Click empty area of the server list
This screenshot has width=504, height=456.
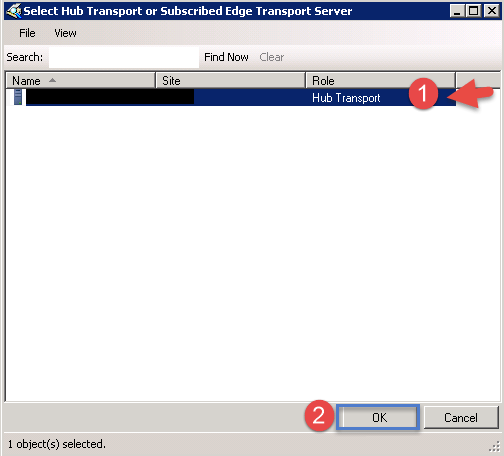[x=252, y=253]
